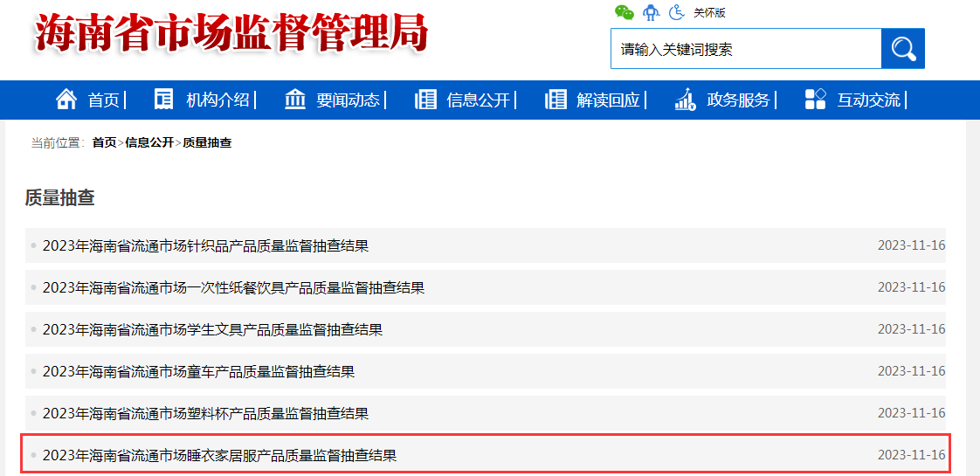Screen dimensions: 980x476
Task: Open 互动交流 navigation item
Action: (x=869, y=100)
